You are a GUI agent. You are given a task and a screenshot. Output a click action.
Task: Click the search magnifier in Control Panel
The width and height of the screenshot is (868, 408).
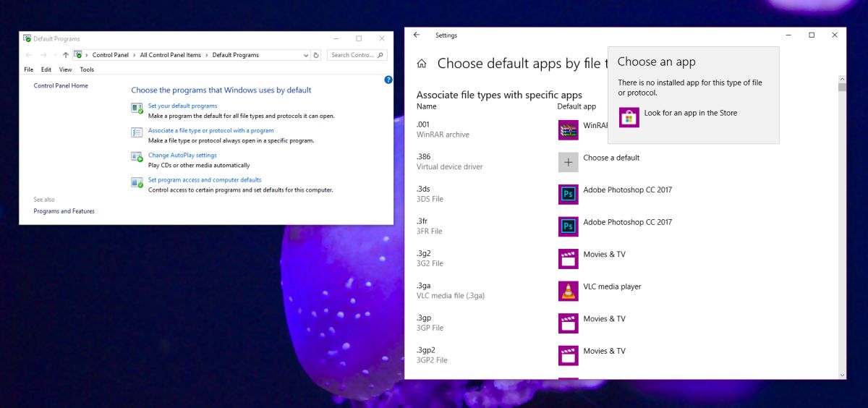380,55
